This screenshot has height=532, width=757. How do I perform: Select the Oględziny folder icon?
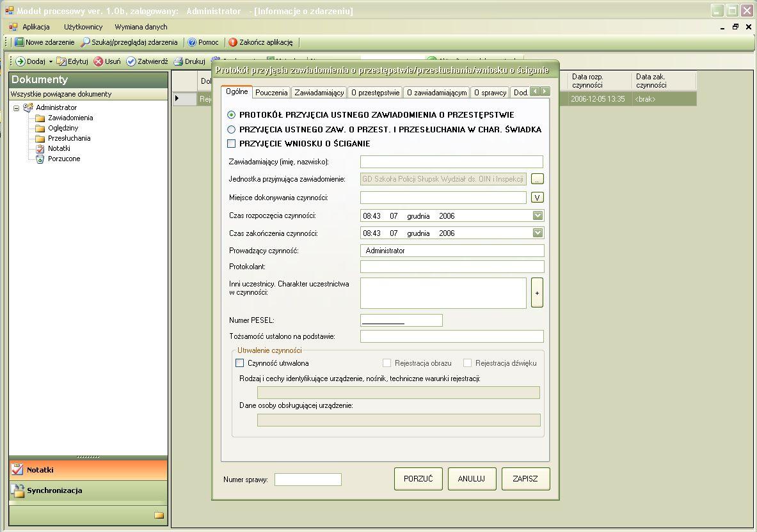(x=40, y=129)
